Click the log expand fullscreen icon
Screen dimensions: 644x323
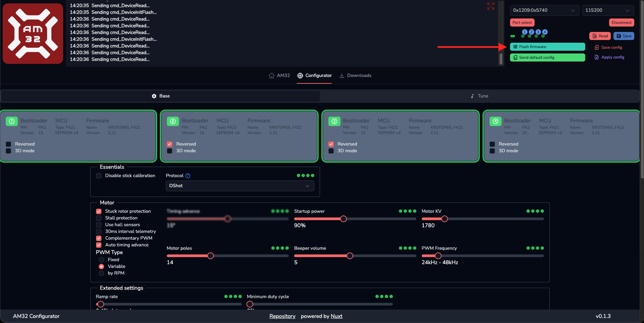click(491, 6)
